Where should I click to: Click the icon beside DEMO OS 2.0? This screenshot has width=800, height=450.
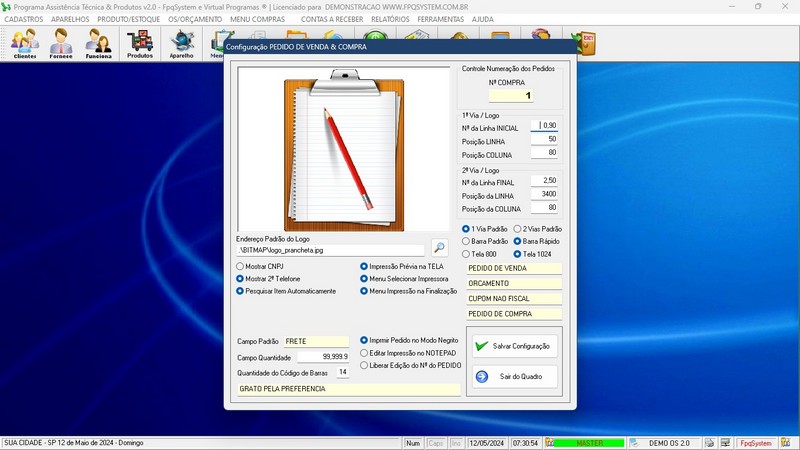coord(634,443)
